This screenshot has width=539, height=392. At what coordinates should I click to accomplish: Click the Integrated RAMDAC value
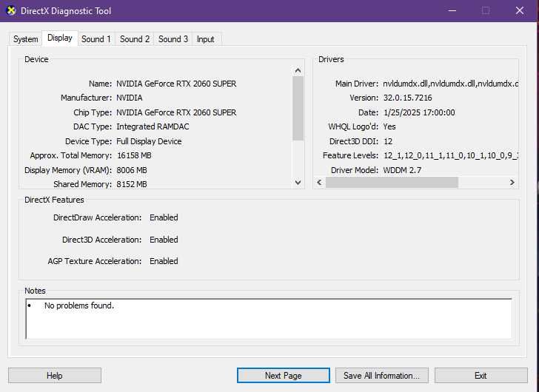point(153,126)
